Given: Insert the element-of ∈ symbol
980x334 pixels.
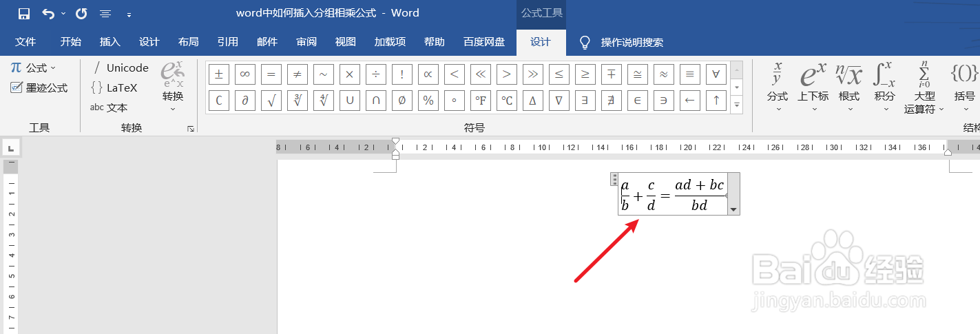Looking at the screenshot, I should (638, 101).
